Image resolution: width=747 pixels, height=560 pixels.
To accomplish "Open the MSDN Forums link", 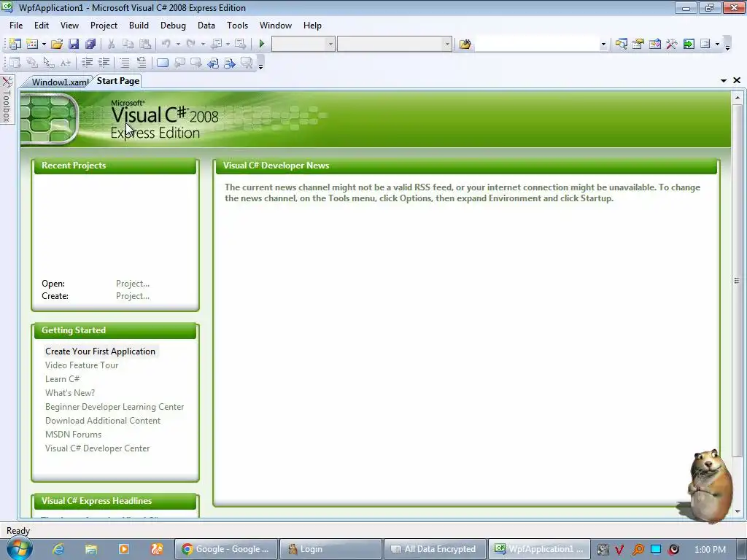I will [x=74, y=435].
